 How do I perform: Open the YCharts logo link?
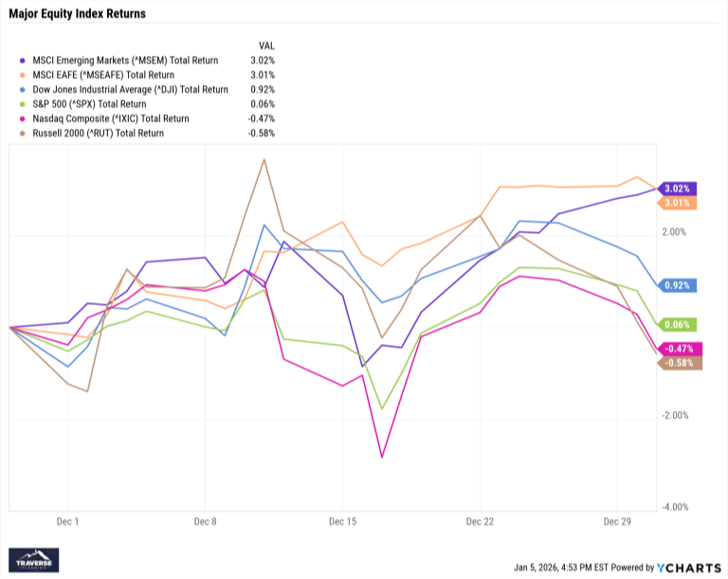[x=690, y=568]
